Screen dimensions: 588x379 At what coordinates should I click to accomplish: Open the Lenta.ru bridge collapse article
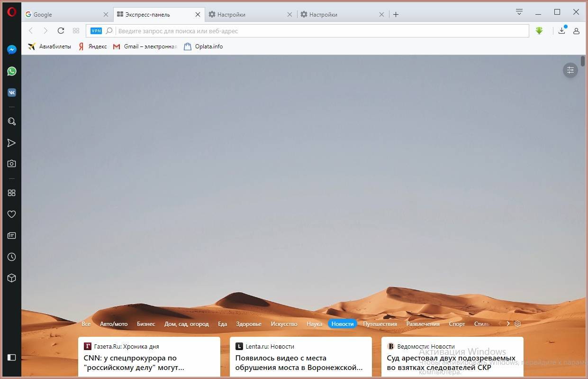[301, 357]
